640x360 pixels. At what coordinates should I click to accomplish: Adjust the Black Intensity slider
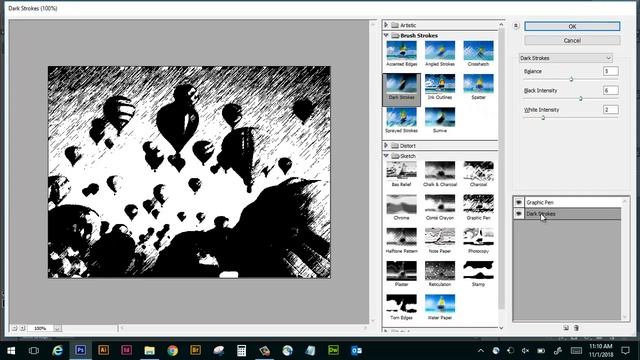[580, 98]
